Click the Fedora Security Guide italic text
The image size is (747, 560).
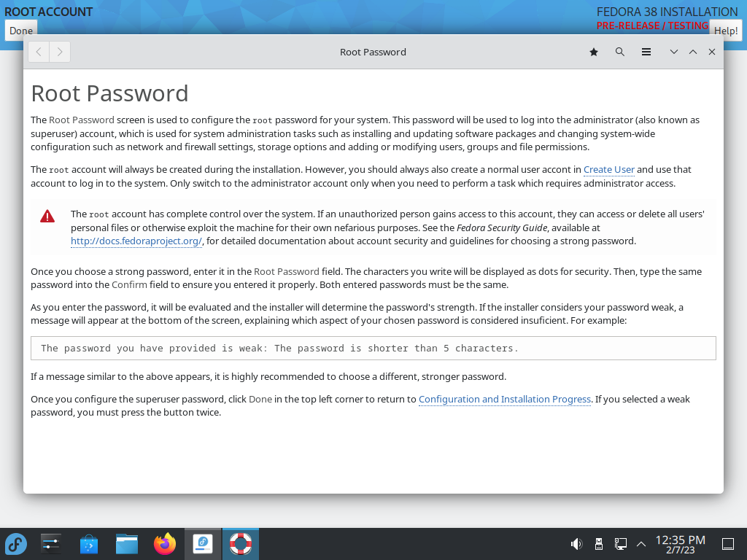tap(502, 227)
